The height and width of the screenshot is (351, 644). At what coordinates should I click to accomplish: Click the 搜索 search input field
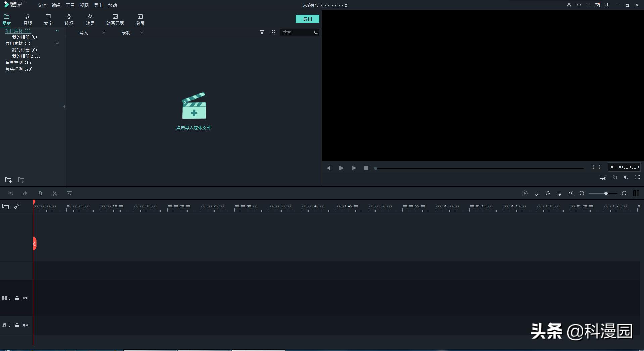pos(297,32)
